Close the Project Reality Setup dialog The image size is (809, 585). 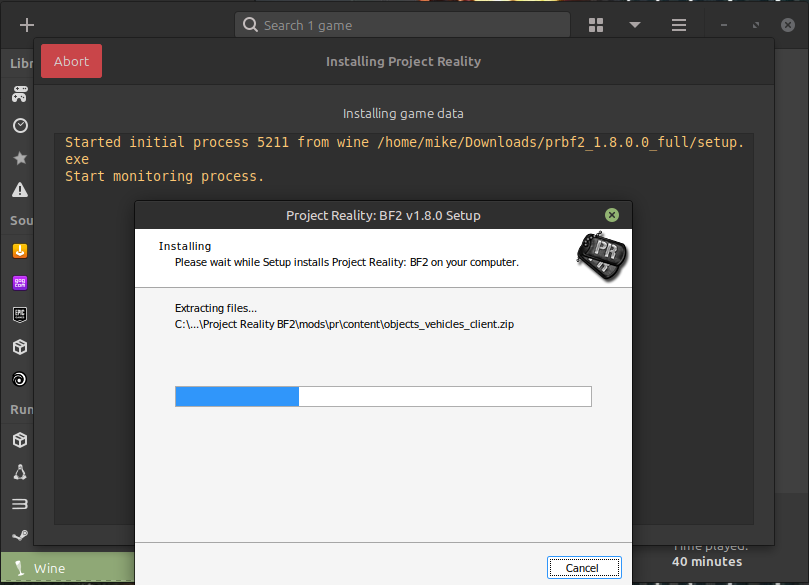click(612, 215)
